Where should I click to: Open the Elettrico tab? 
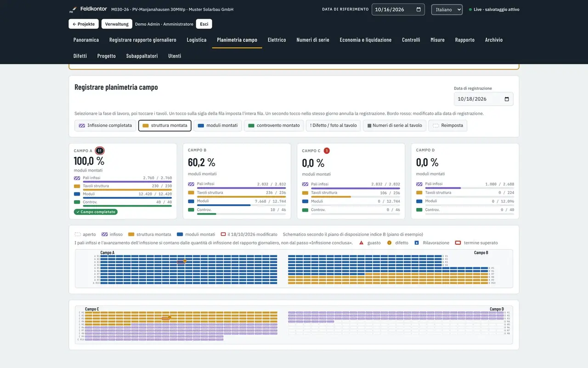[x=277, y=40]
